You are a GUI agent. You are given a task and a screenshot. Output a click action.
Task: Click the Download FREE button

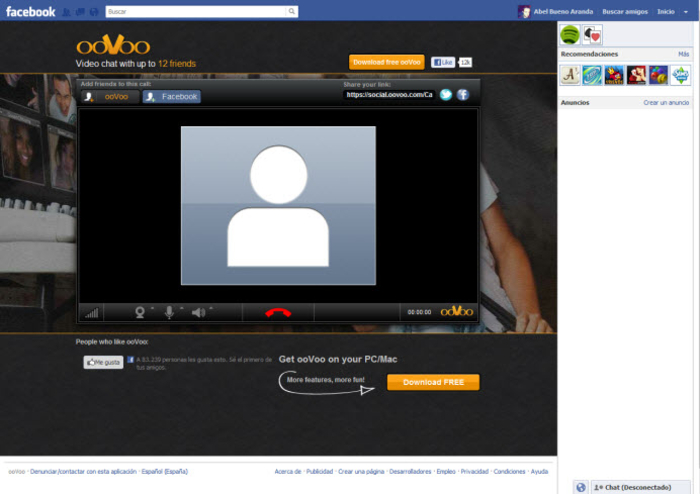click(x=433, y=382)
